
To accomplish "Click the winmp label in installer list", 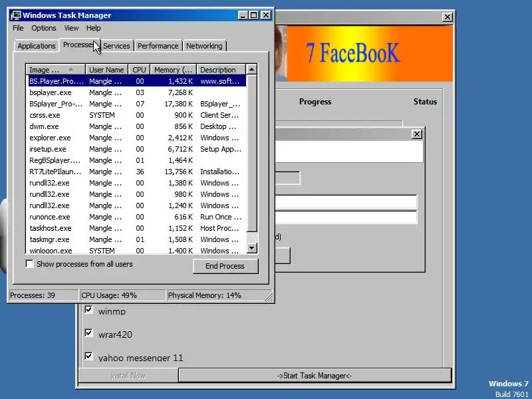I will pos(112,311).
